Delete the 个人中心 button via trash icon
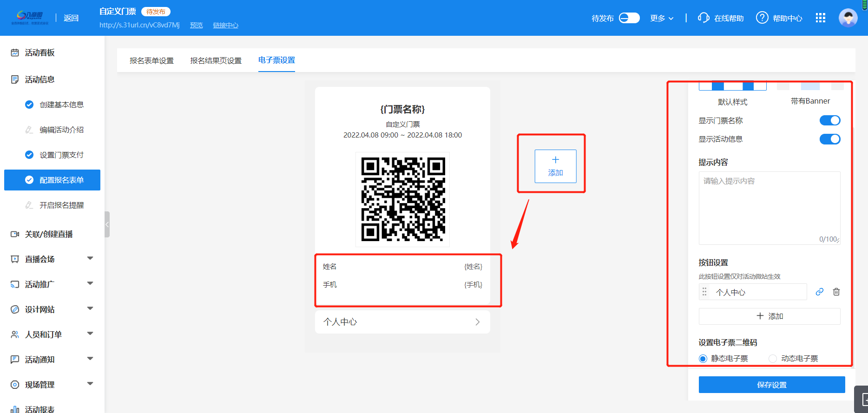The image size is (868, 413). tap(836, 292)
